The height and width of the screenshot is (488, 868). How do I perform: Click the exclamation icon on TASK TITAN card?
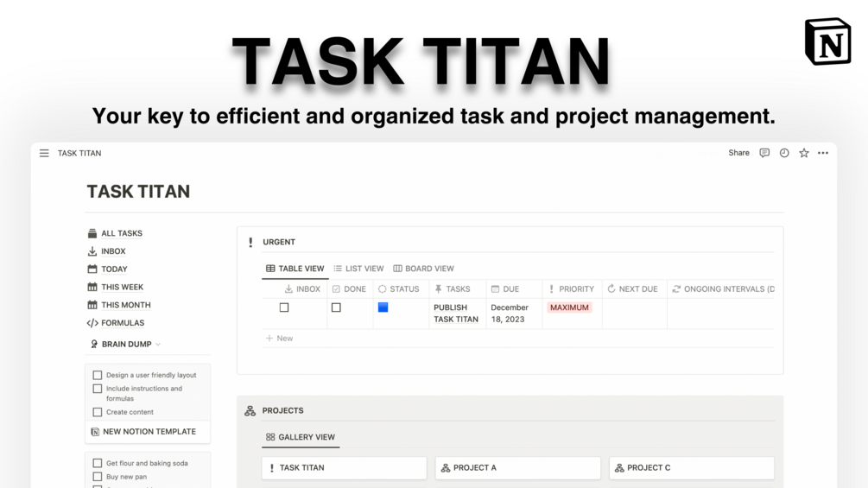(x=272, y=468)
